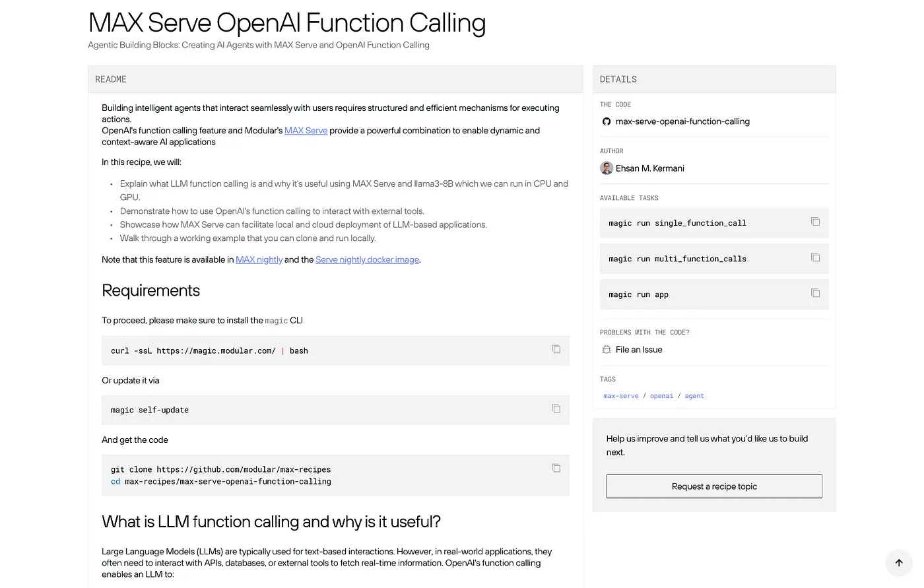Screen dimensions: 924x588
Task: Copy the git clone code block
Action: 556,468
